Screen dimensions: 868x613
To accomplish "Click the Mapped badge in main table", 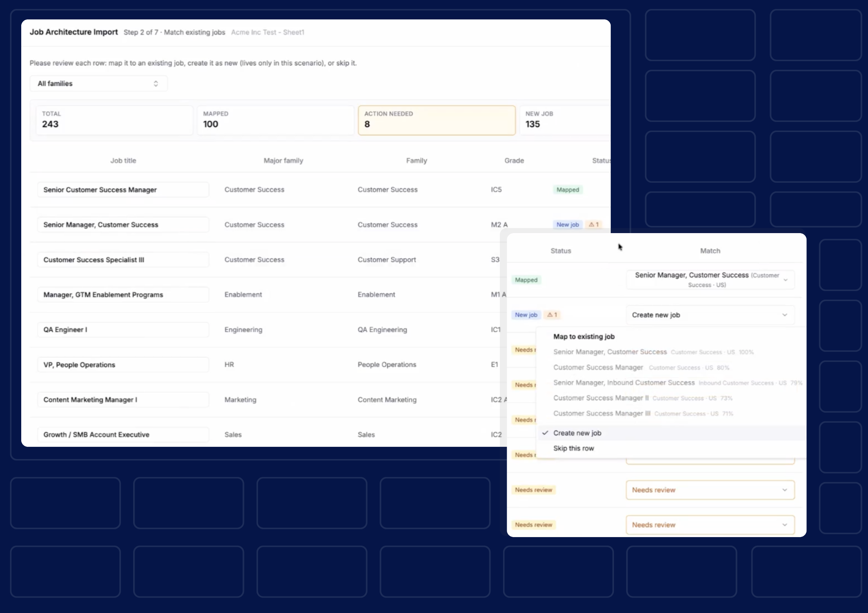I will 568,190.
